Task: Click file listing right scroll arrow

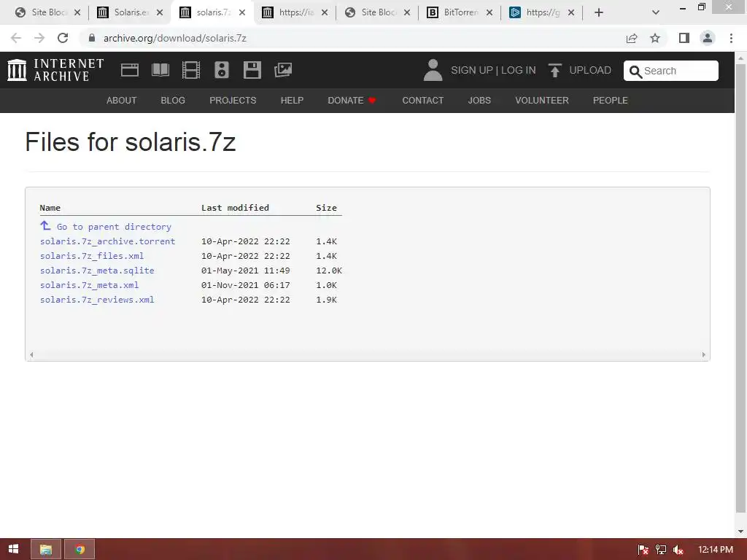Action: click(704, 355)
